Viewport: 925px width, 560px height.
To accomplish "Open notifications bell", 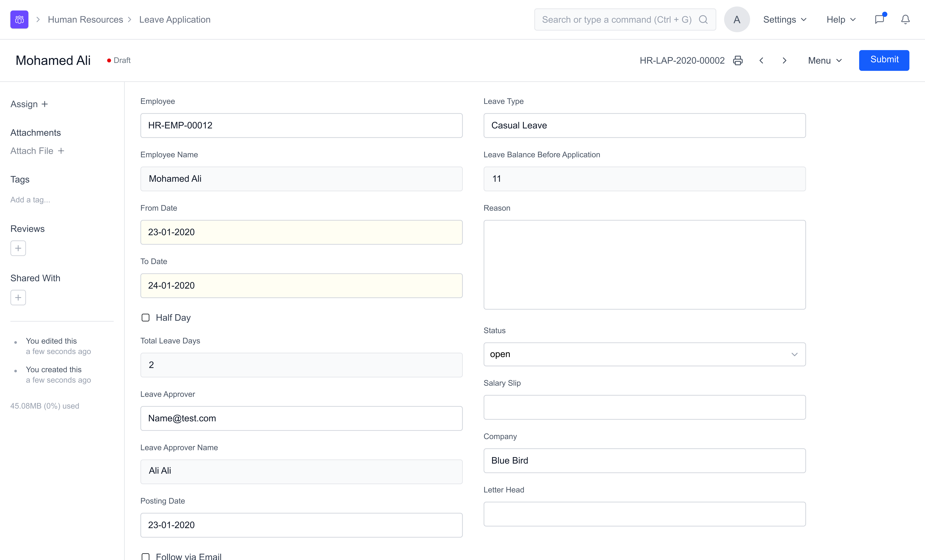I will 905,20.
